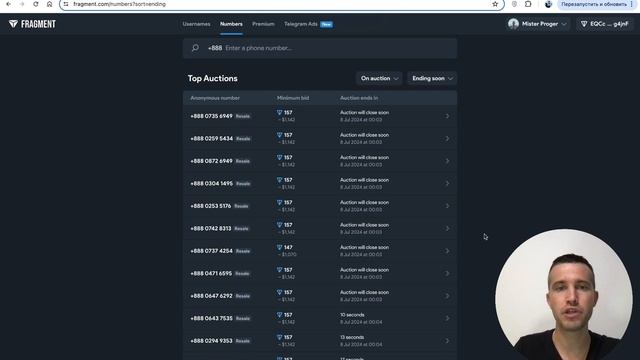The height and width of the screenshot is (360, 640).
Task: Open the number +888 0643 7535
Action: click(211, 318)
